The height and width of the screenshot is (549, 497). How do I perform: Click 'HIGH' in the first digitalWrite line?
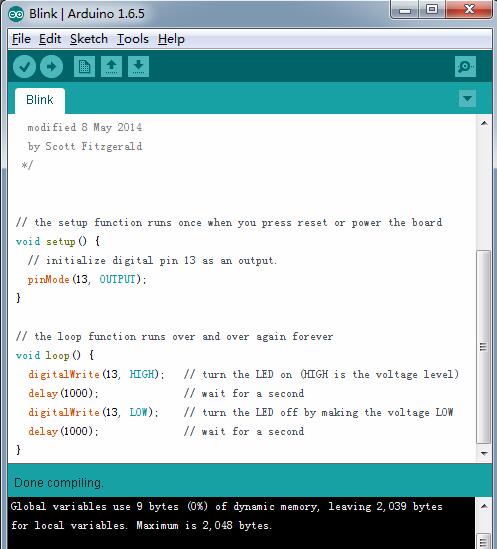(x=142, y=374)
